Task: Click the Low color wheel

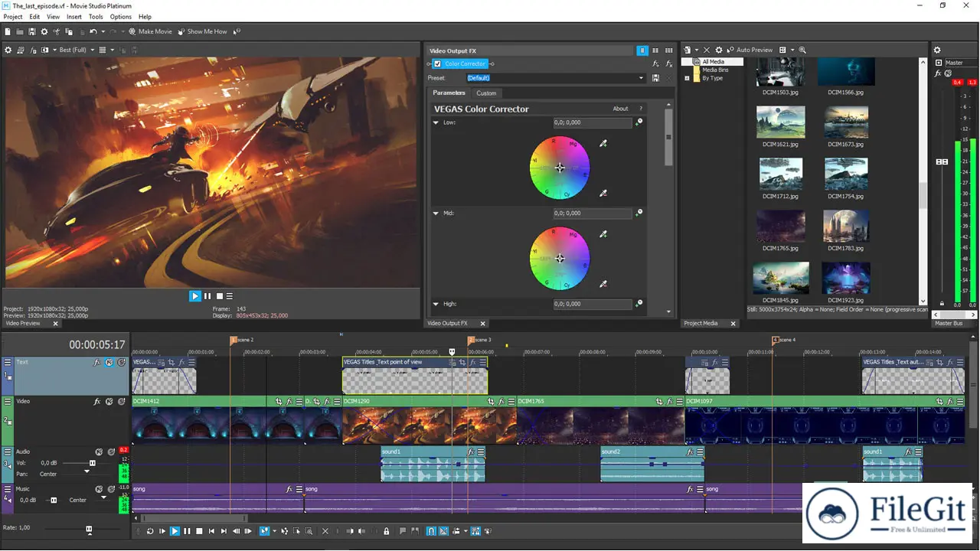Action: pos(560,168)
